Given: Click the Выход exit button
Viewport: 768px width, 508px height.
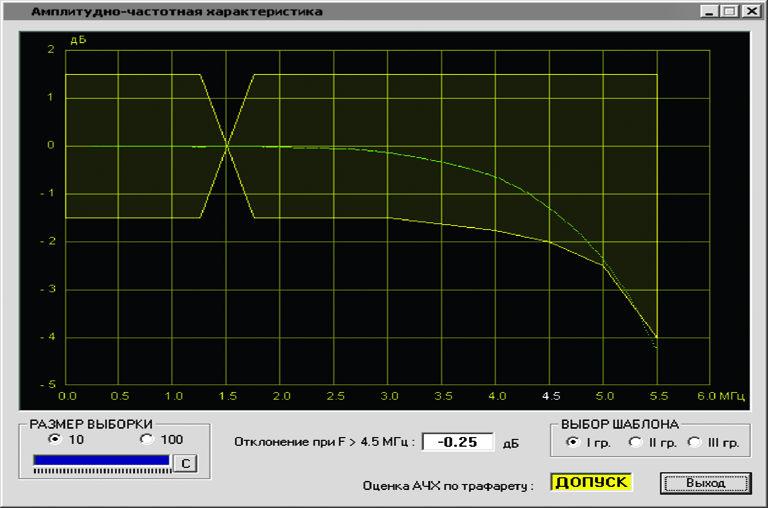Looking at the screenshot, I should 705,483.
